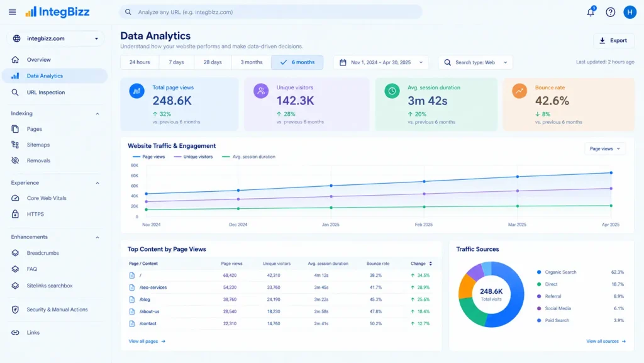Click the Avg. session duration clock icon
Image resolution: width=644 pixels, height=363 pixels.
click(392, 91)
